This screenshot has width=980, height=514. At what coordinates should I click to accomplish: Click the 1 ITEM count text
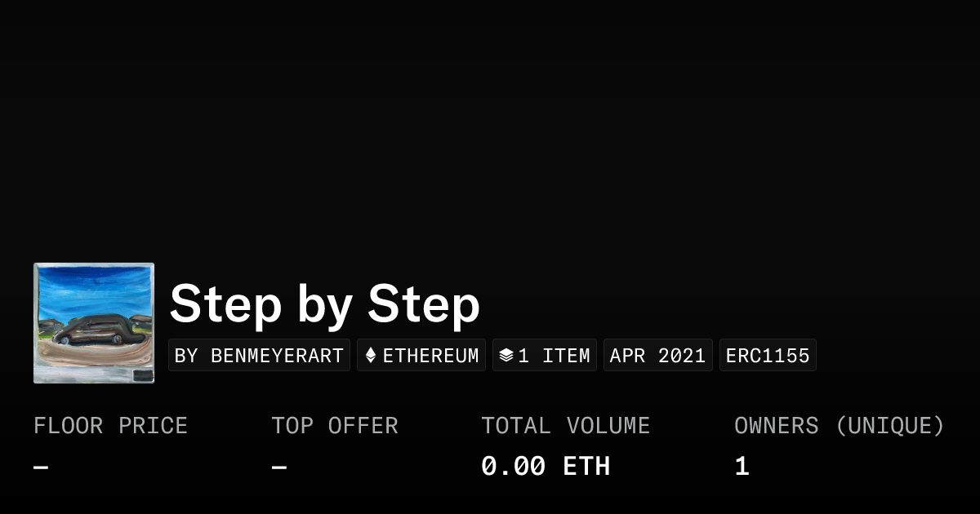[554, 356]
